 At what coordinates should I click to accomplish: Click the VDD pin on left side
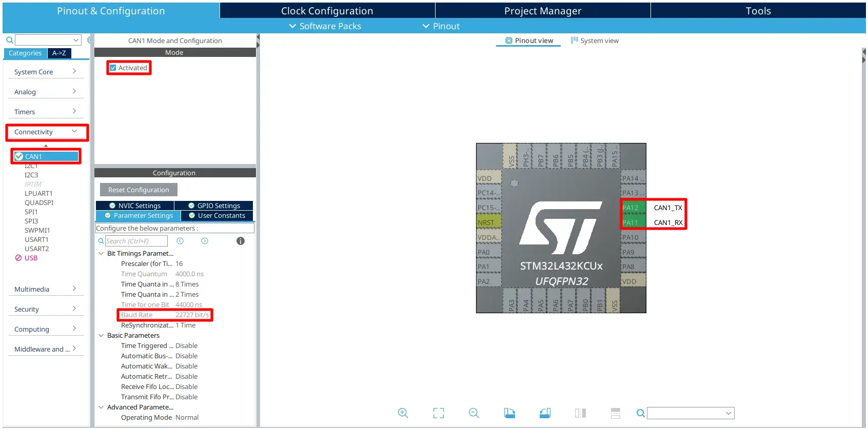point(489,178)
